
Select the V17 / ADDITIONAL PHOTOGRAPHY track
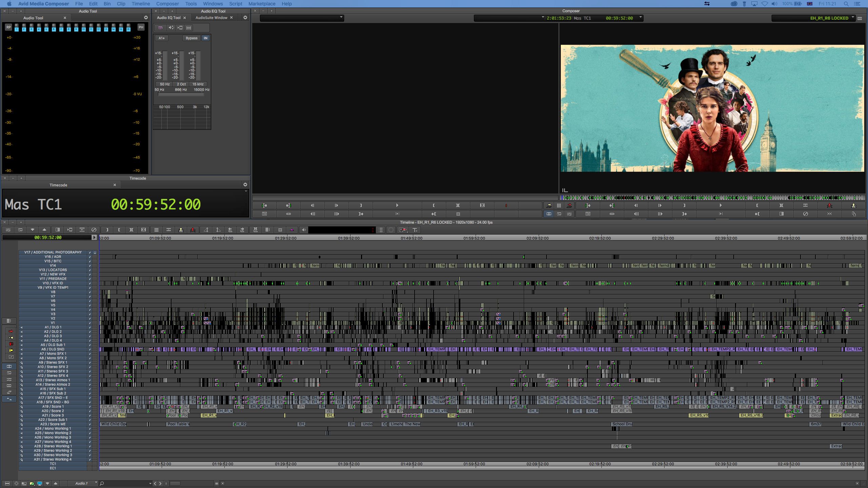coord(53,252)
